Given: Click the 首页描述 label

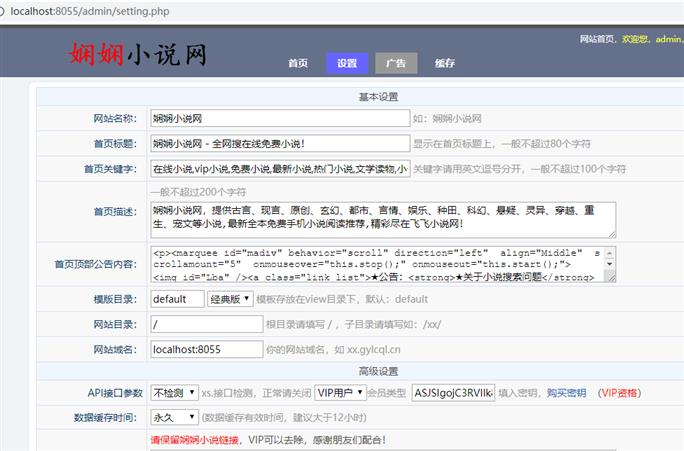Looking at the screenshot, I should (x=115, y=212).
